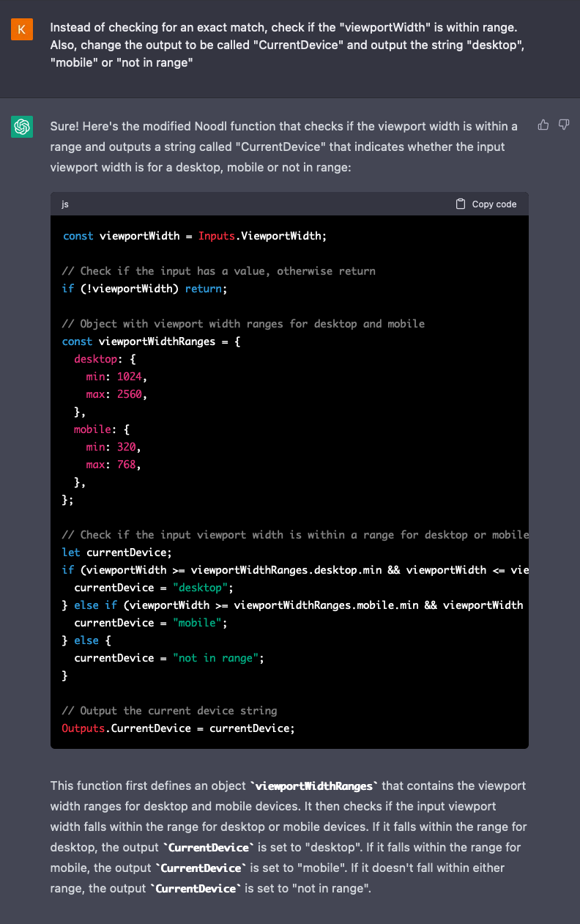The width and height of the screenshot is (580, 924).
Task: Click the thumbs up feedback icon
Action: coord(543,125)
